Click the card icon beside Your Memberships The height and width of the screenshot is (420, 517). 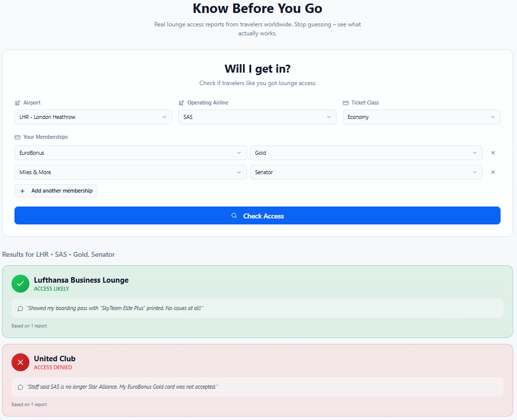pos(17,137)
